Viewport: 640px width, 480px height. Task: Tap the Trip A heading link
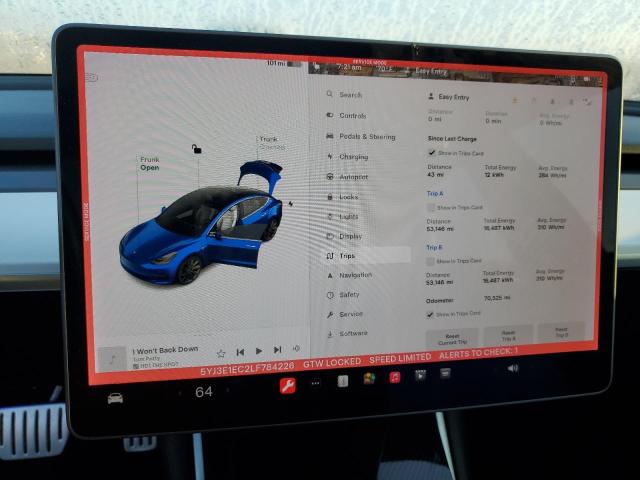point(435,193)
